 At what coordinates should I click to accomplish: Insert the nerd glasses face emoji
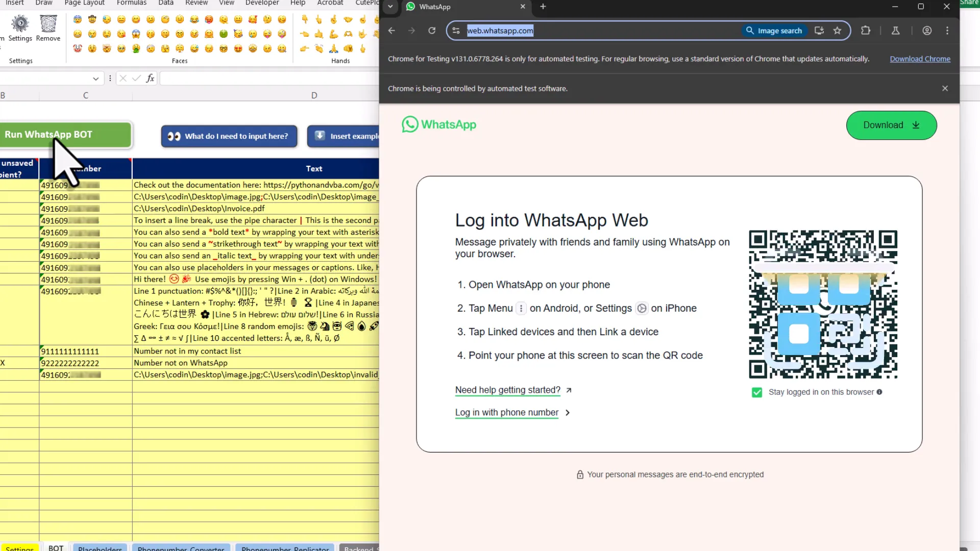224,48
